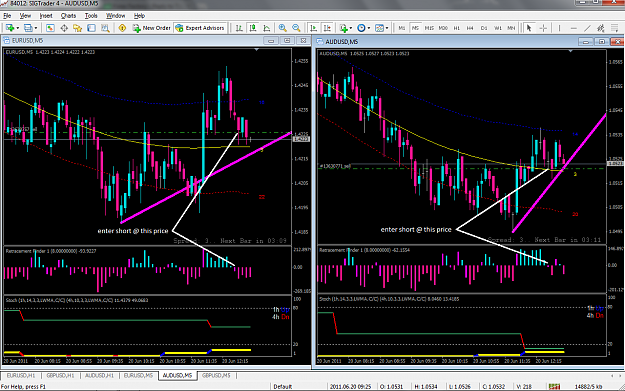
Task: Toggle the Chart Shift icon
Action: pos(327,28)
